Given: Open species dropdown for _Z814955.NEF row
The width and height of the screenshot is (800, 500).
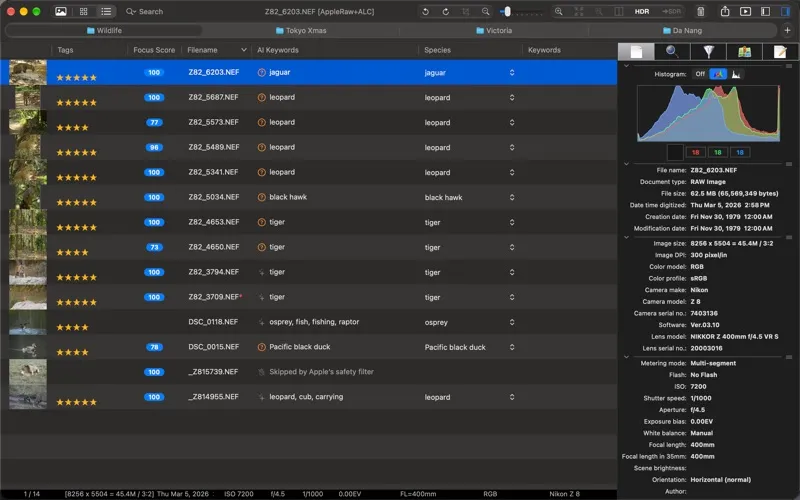Looking at the screenshot, I should pos(512,397).
